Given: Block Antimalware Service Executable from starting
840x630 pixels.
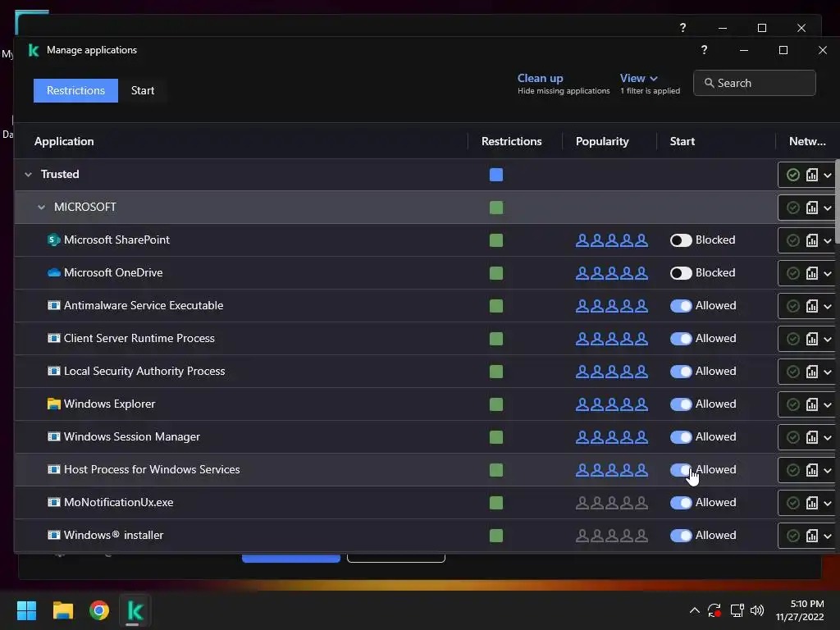Looking at the screenshot, I should tap(681, 306).
